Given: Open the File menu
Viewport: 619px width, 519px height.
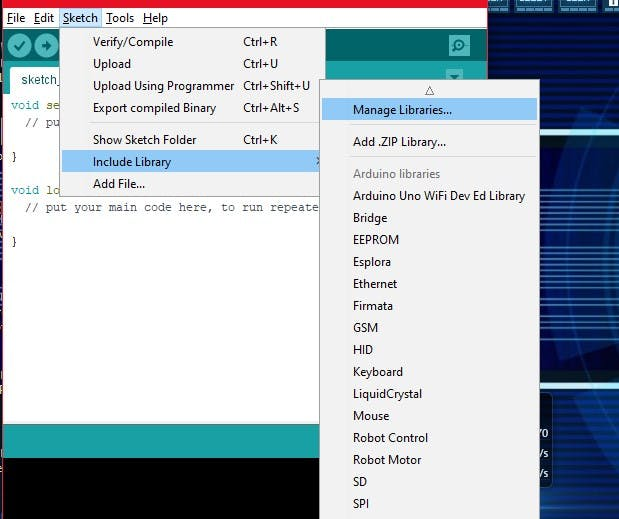Looking at the screenshot, I should pos(16,18).
